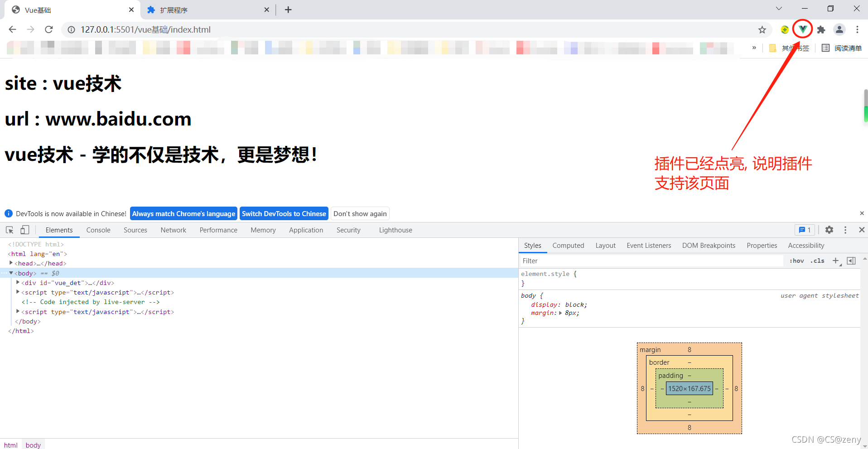Switch to the Console tab
Screen dimensions: 868x449
98,230
